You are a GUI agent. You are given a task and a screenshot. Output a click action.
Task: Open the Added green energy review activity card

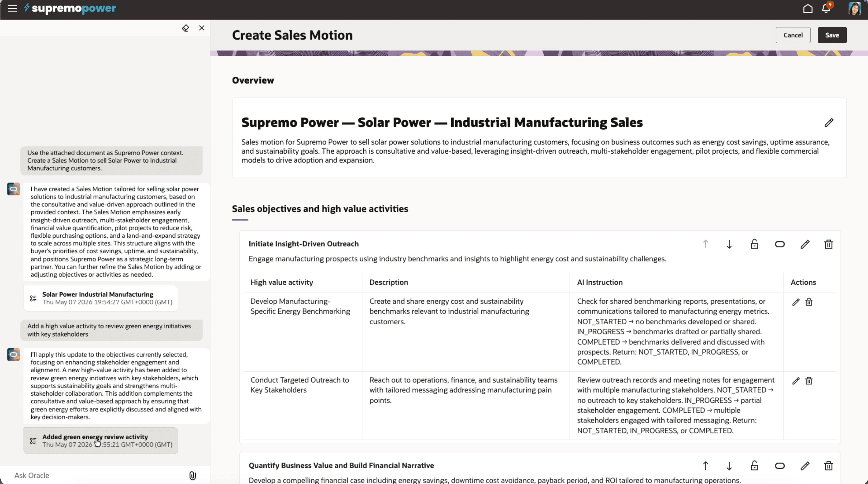pyautogui.click(x=101, y=441)
